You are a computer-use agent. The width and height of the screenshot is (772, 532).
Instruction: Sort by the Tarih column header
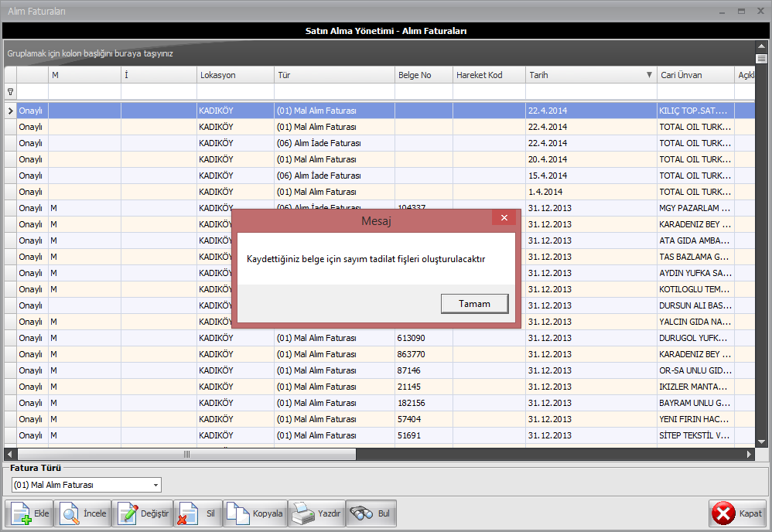[591, 75]
